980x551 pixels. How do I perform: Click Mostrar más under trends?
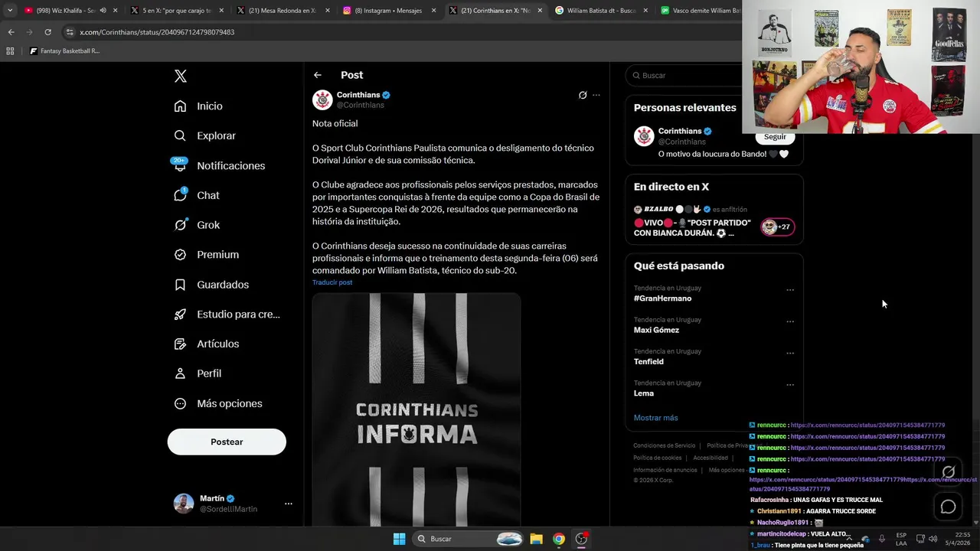[655, 418]
